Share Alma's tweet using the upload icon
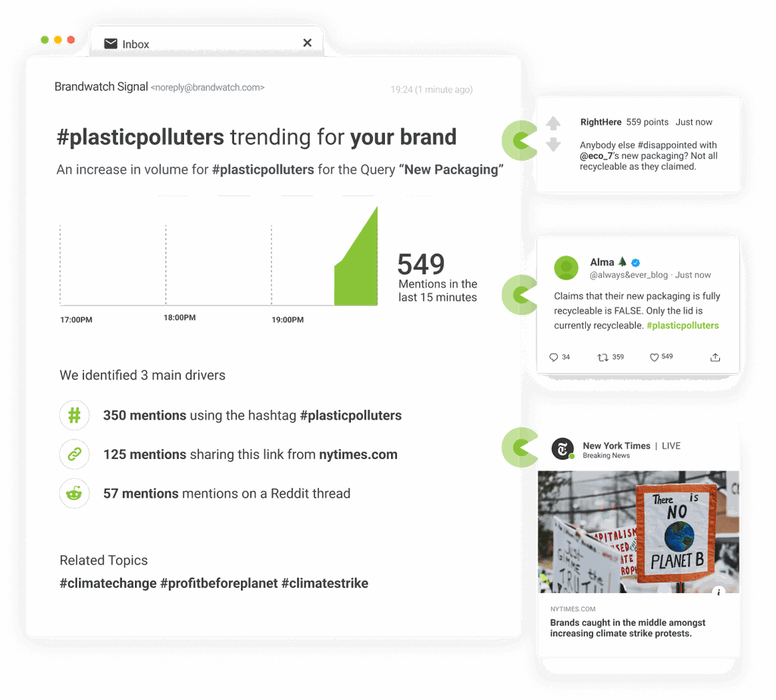Image resolution: width=776 pixels, height=700 pixels. pyautogui.click(x=715, y=358)
